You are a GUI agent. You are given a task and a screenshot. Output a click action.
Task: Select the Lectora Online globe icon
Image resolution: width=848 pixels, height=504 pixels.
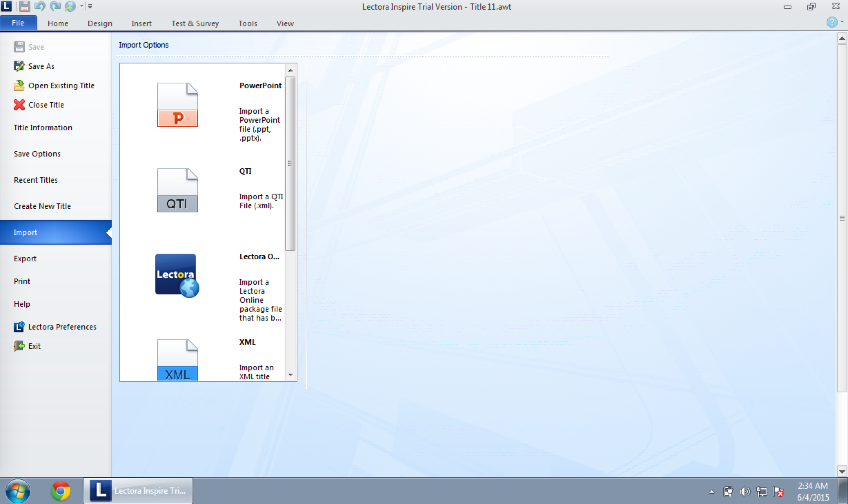point(177,276)
